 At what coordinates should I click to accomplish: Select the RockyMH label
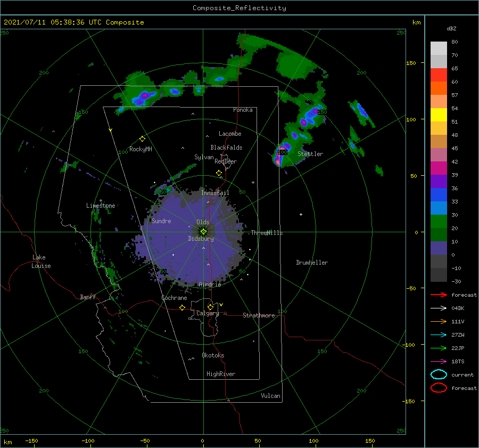[x=141, y=149]
